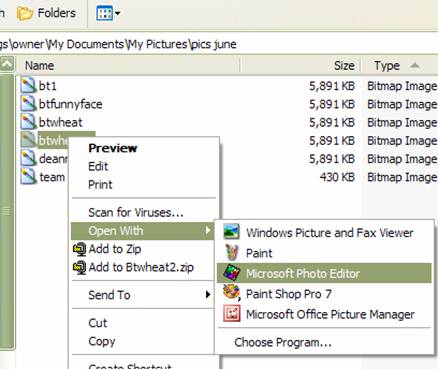Select the btwheat file name
This screenshot has width=438, height=369.
(x=60, y=122)
